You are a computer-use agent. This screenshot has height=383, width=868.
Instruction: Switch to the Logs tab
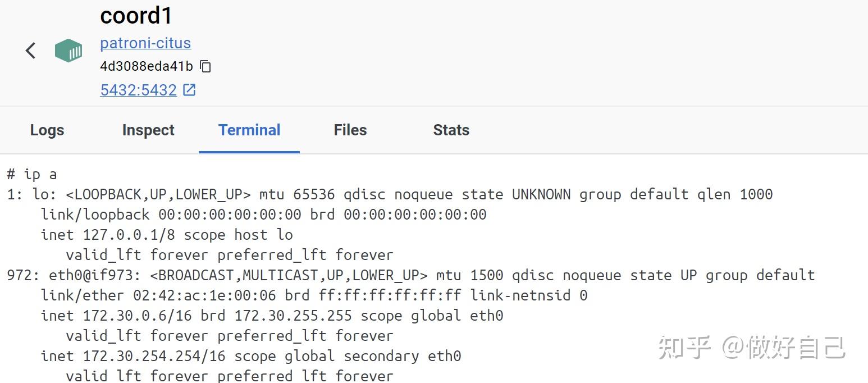coord(47,130)
